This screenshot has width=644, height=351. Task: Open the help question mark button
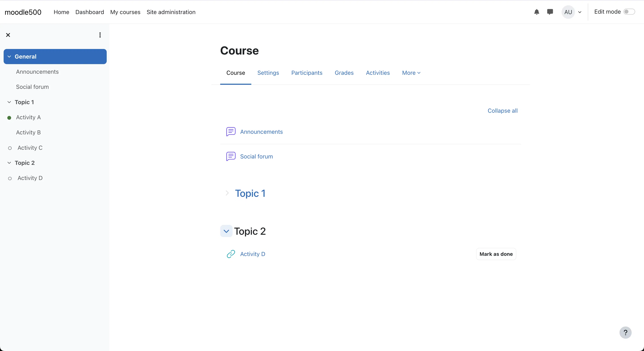click(625, 332)
